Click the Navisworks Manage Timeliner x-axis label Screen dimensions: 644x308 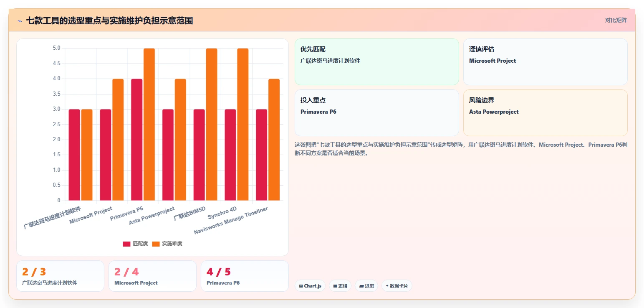pos(231,220)
